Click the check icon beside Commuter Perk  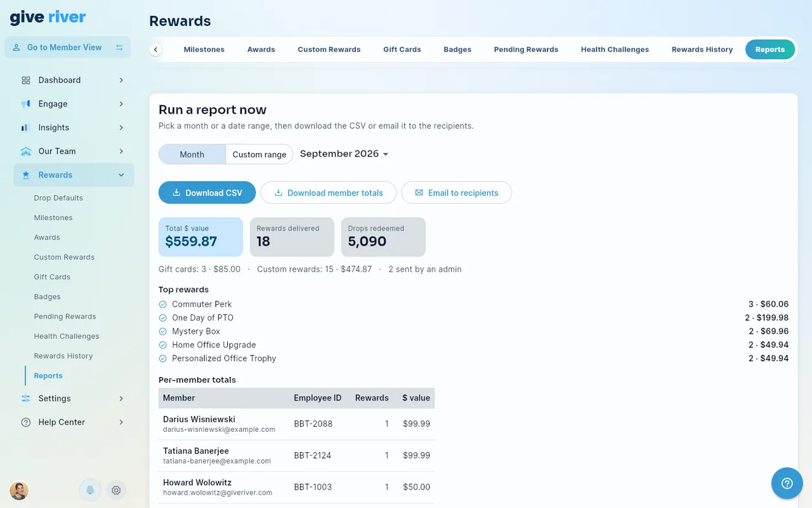[163, 304]
